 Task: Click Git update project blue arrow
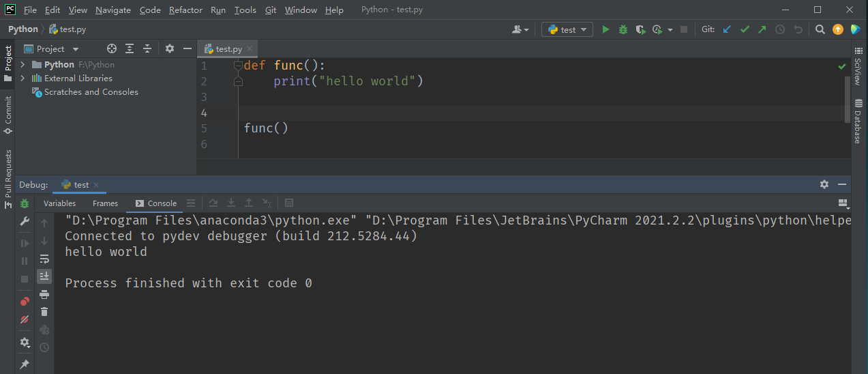pos(727,29)
